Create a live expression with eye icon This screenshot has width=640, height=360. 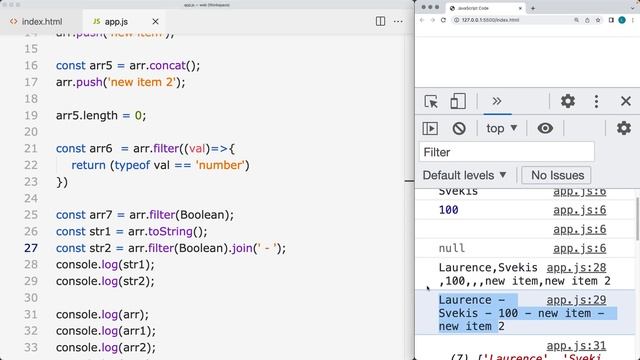(x=545, y=129)
